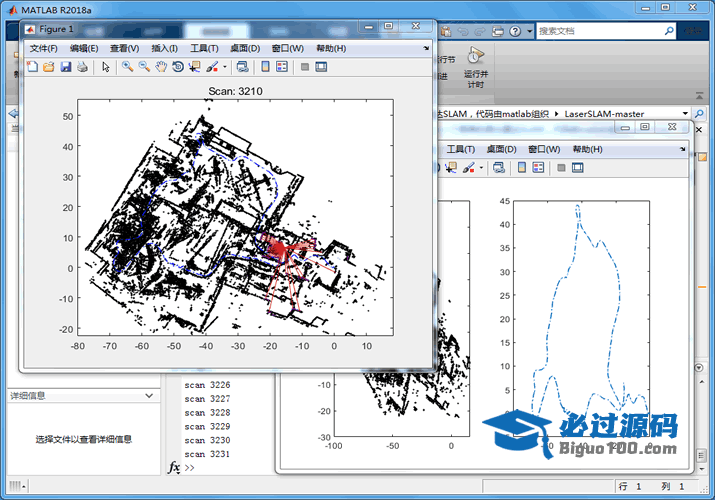
Task: Click Link Plot icon in second figure window
Action: coord(499,168)
